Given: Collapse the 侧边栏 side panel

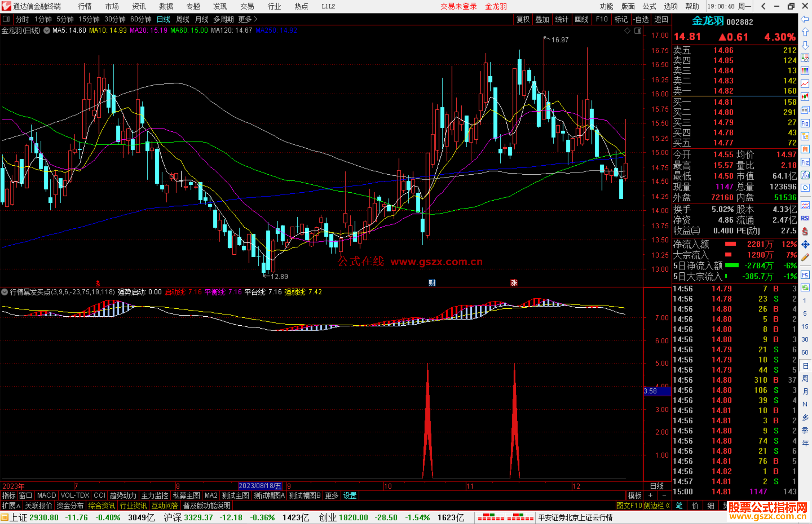Looking at the screenshot, I should (657, 506).
